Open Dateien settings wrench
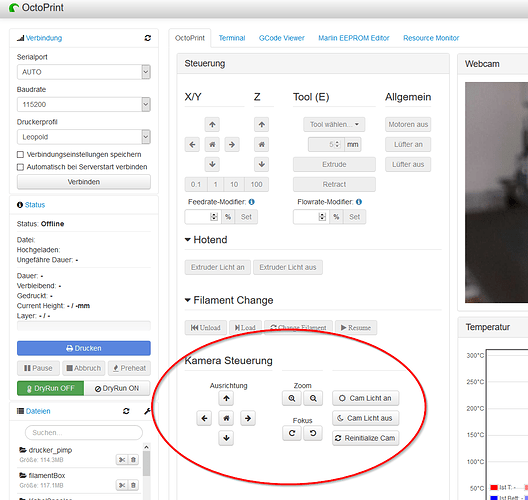528x500 pixels. click(x=147, y=411)
